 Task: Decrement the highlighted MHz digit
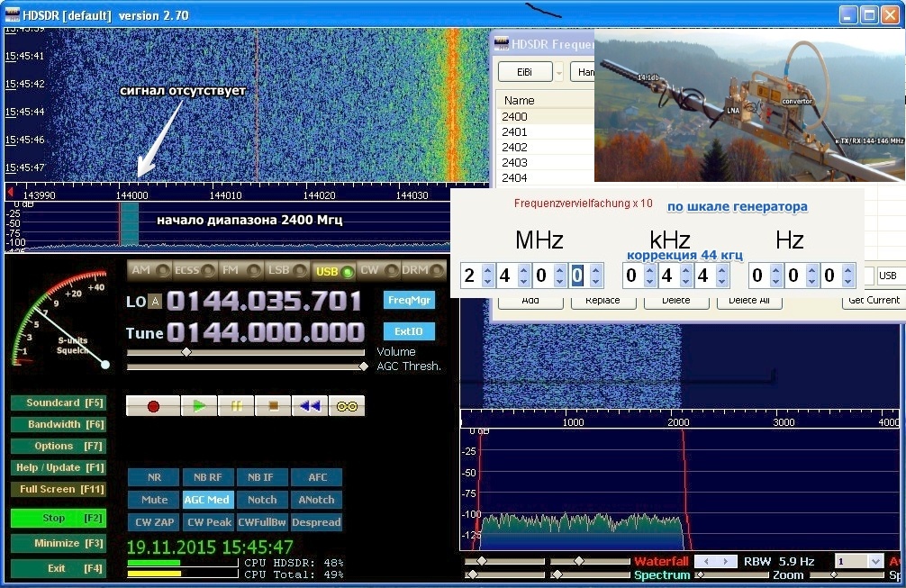click(x=595, y=281)
